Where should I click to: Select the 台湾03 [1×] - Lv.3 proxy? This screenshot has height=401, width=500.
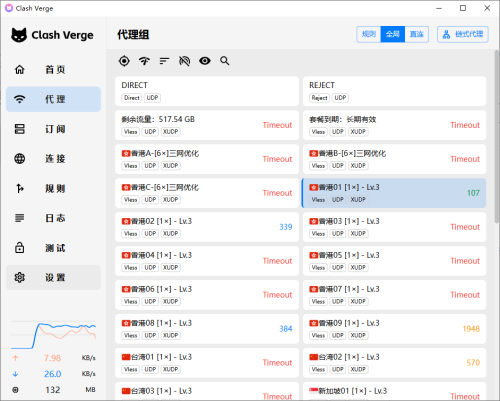coord(207,392)
